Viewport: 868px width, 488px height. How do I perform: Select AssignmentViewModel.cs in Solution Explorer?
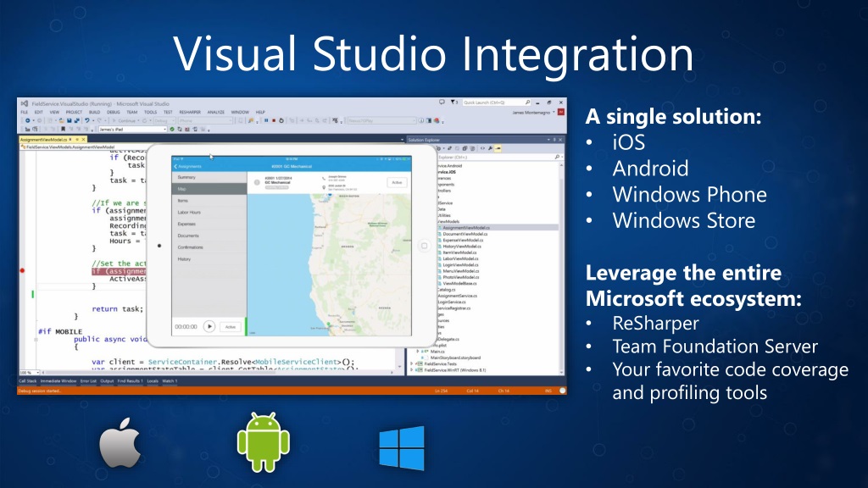tap(466, 227)
